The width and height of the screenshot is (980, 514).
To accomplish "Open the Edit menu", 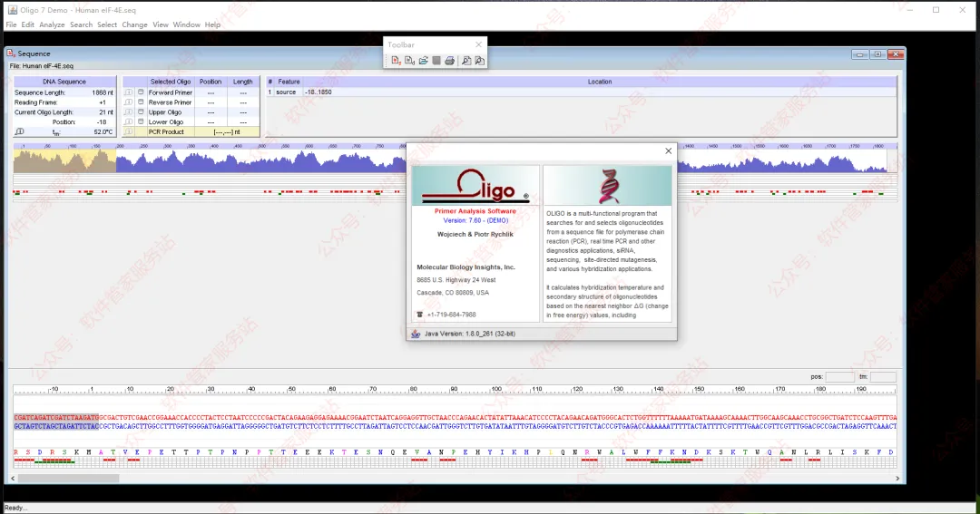I will (x=27, y=25).
